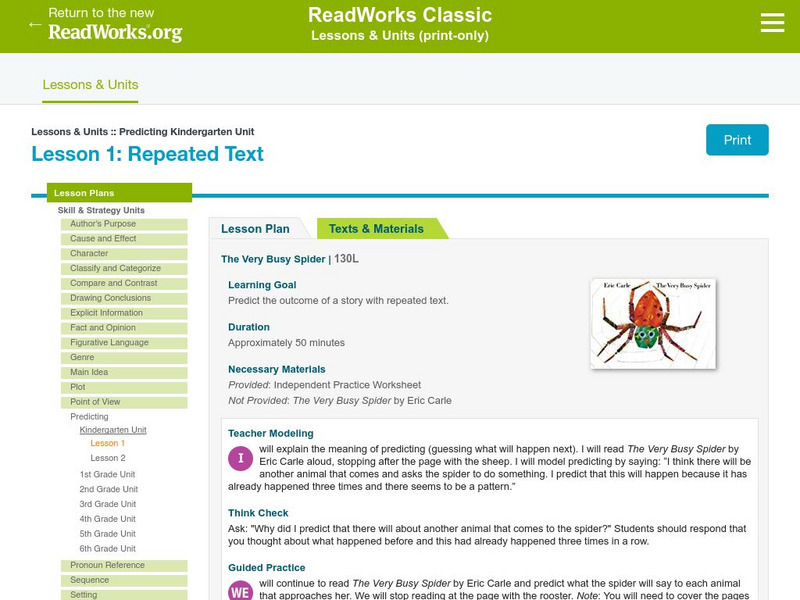The height and width of the screenshot is (600, 800).
Task: Expand the Author's Purpose unit
Action: (x=124, y=224)
